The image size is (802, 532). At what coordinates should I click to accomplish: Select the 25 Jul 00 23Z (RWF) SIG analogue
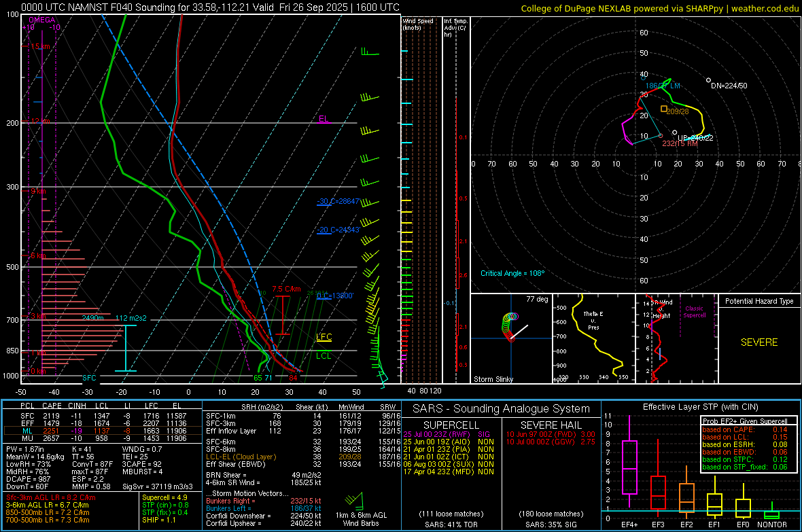(x=449, y=434)
